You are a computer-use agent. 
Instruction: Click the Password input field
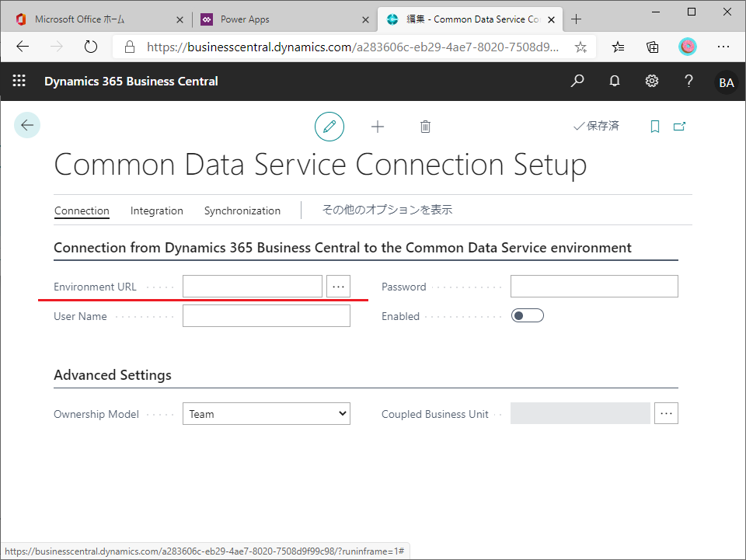tap(594, 286)
